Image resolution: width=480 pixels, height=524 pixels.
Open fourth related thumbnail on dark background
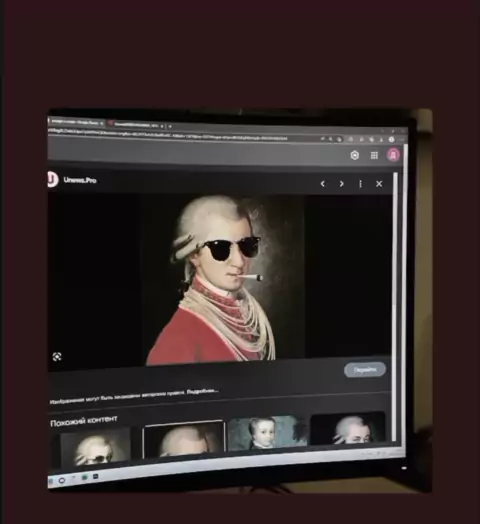(347, 428)
